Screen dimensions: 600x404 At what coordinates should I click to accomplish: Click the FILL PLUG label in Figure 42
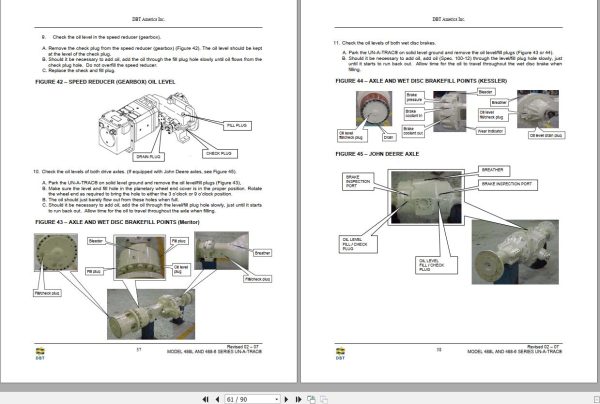[x=237, y=125]
